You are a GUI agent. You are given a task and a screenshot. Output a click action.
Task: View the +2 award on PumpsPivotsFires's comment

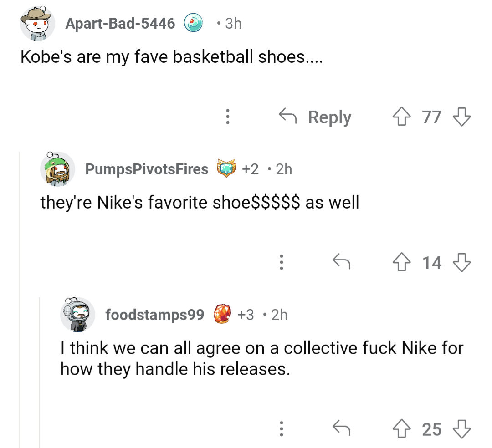pyautogui.click(x=226, y=168)
